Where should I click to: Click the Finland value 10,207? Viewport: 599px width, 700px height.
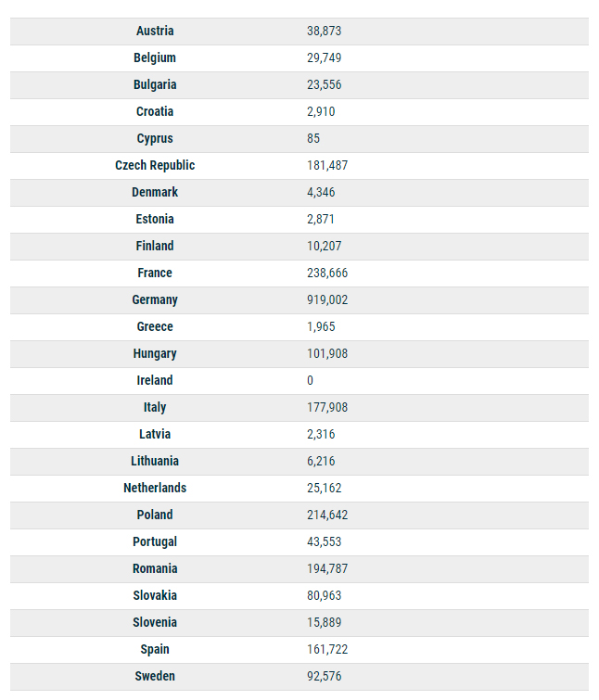(x=324, y=246)
